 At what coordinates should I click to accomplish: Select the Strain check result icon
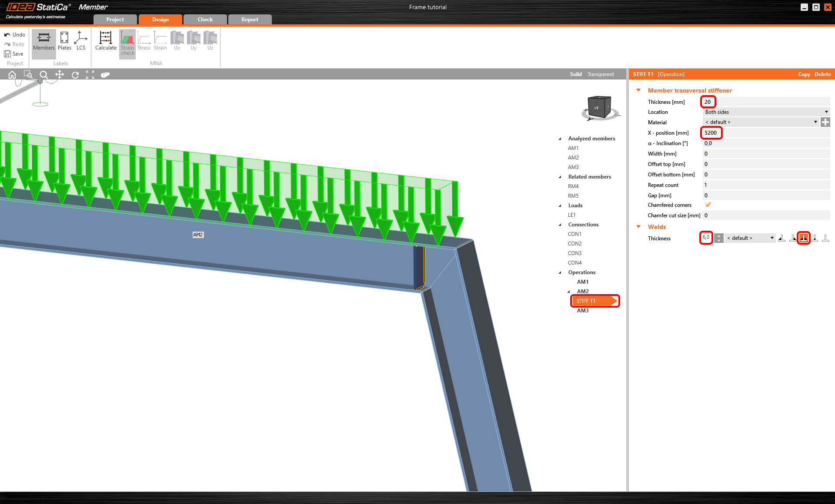pyautogui.click(x=127, y=43)
